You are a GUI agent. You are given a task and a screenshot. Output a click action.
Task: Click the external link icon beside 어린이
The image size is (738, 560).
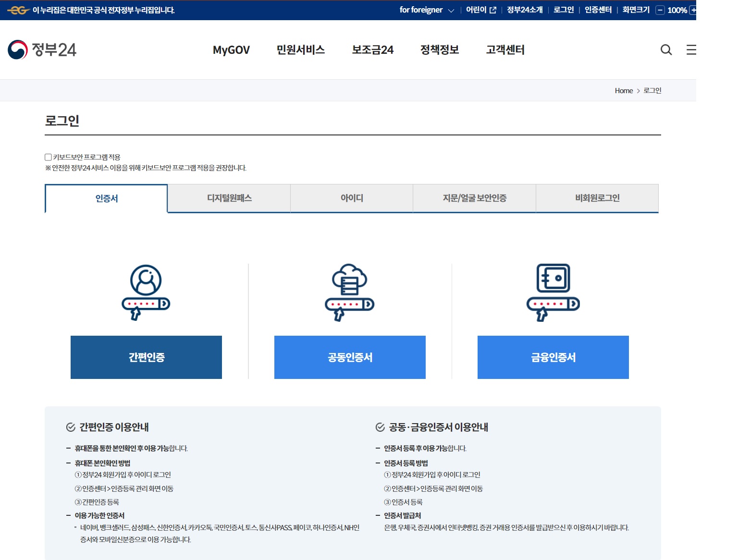click(x=493, y=9)
